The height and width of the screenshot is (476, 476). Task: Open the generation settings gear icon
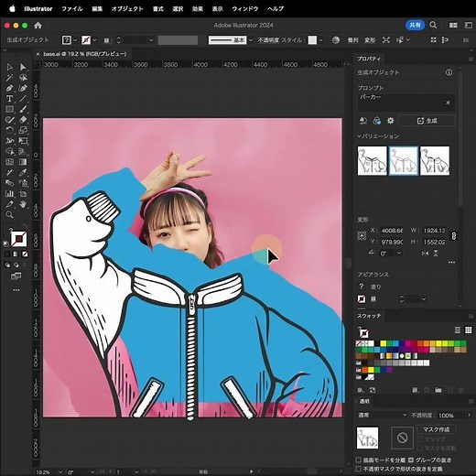coord(390,121)
